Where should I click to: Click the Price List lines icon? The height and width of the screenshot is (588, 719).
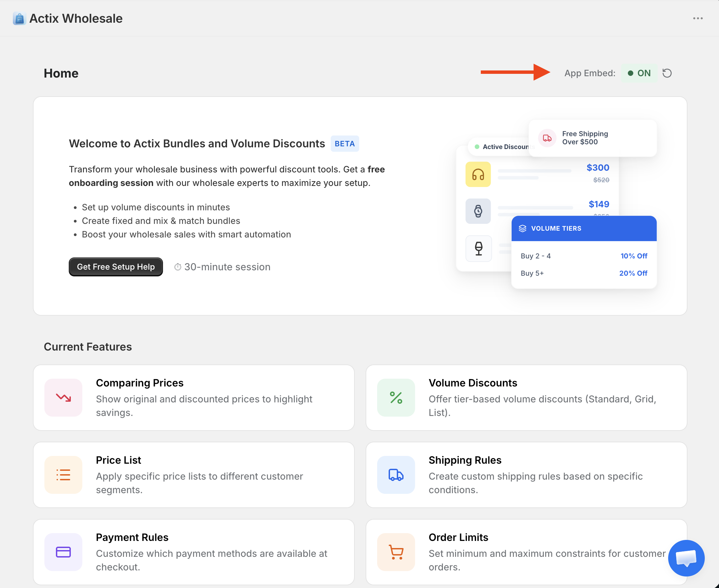pyautogui.click(x=63, y=475)
